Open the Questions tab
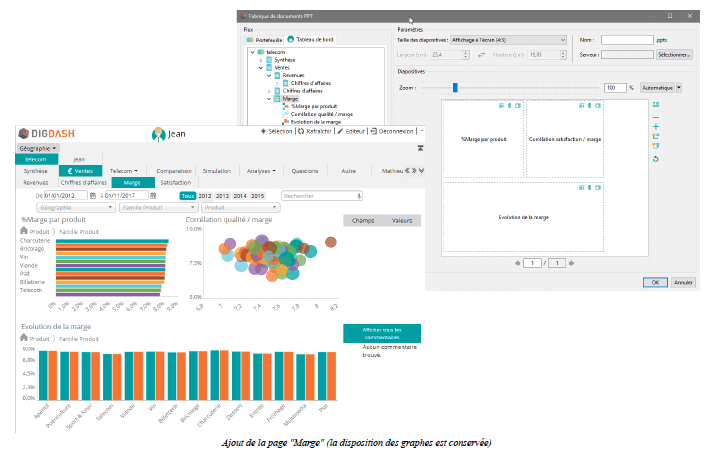This screenshot has width=704, height=459. click(304, 171)
